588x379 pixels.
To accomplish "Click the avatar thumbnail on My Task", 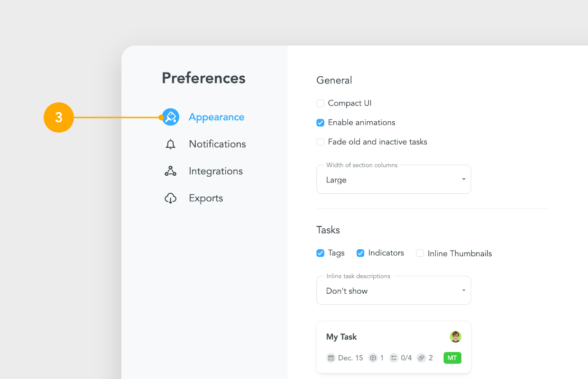I will coord(455,336).
